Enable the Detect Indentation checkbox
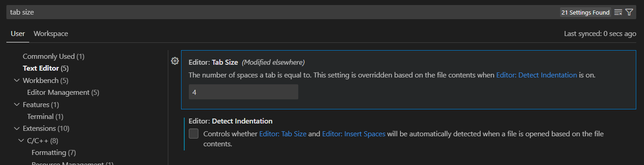The width and height of the screenshot is (644, 165). [x=193, y=134]
